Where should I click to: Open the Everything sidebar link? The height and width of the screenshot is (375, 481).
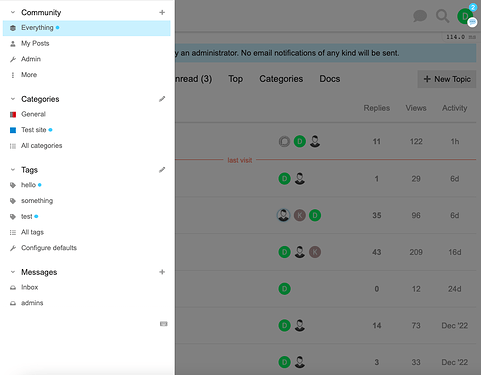tap(87, 28)
